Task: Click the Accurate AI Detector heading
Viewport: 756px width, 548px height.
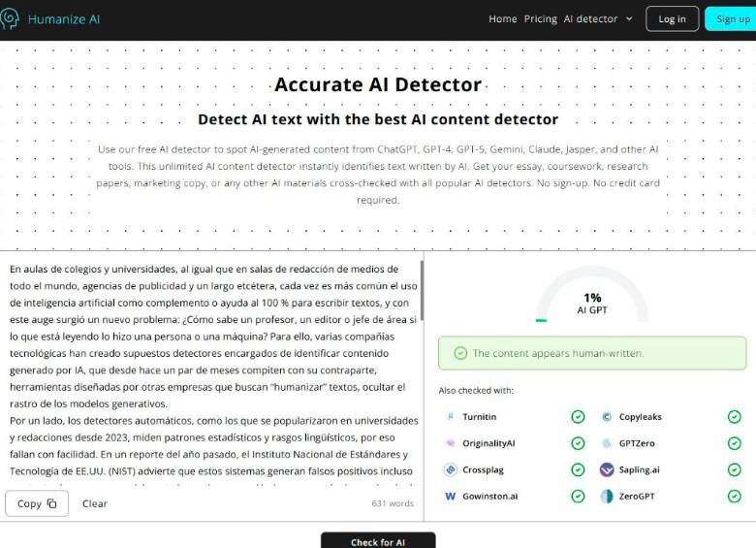Action: pos(378,84)
